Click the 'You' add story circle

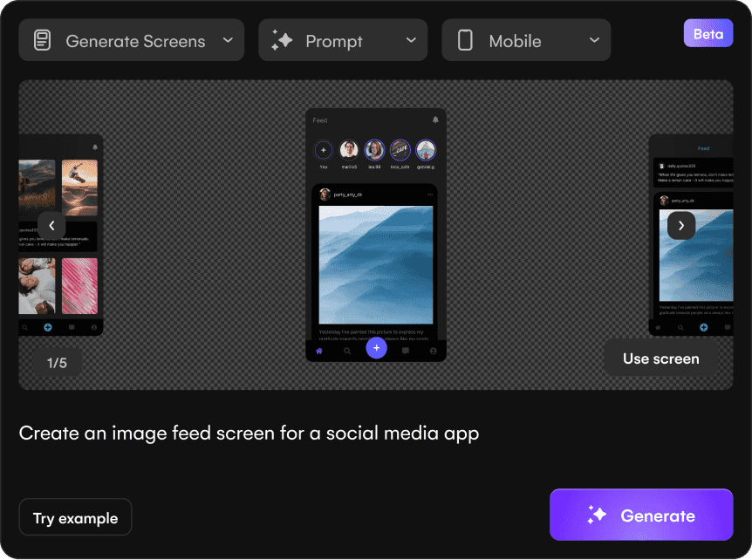324,150
